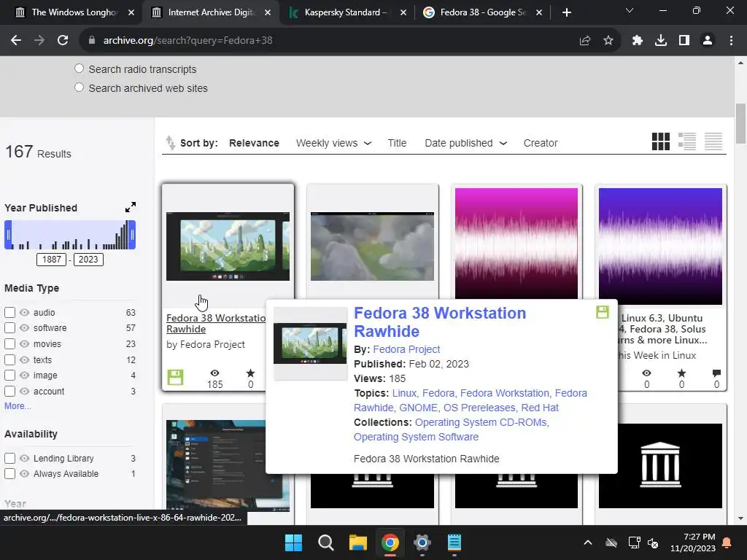Screen dimensions: 747x560
Task: Reload the archive.org page
Action: (x=63, y=41)
